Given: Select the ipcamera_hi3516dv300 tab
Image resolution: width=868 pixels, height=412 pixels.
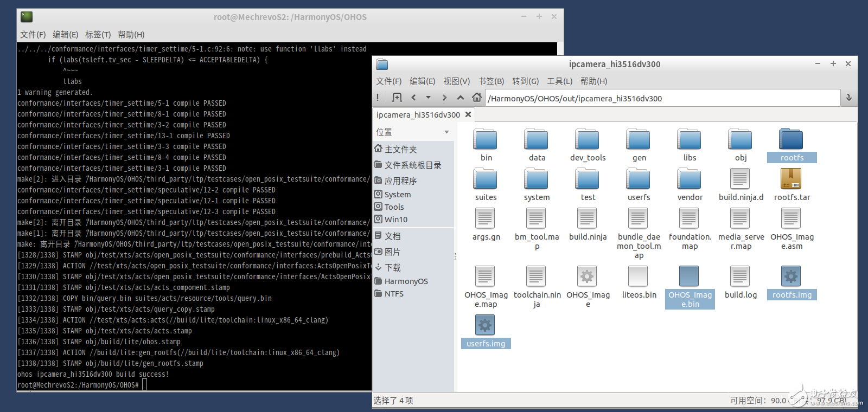Looking at the screenshot, I should 418,115.
